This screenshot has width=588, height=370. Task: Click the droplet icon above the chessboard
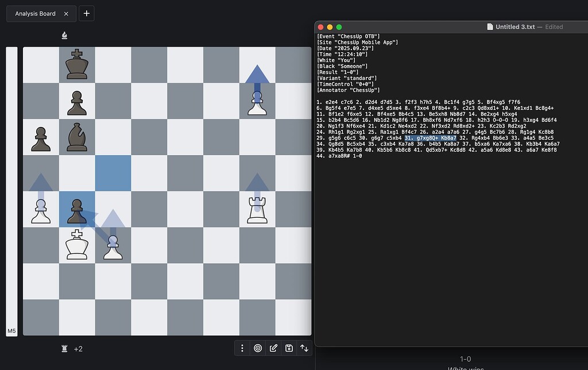coord(64,35)
